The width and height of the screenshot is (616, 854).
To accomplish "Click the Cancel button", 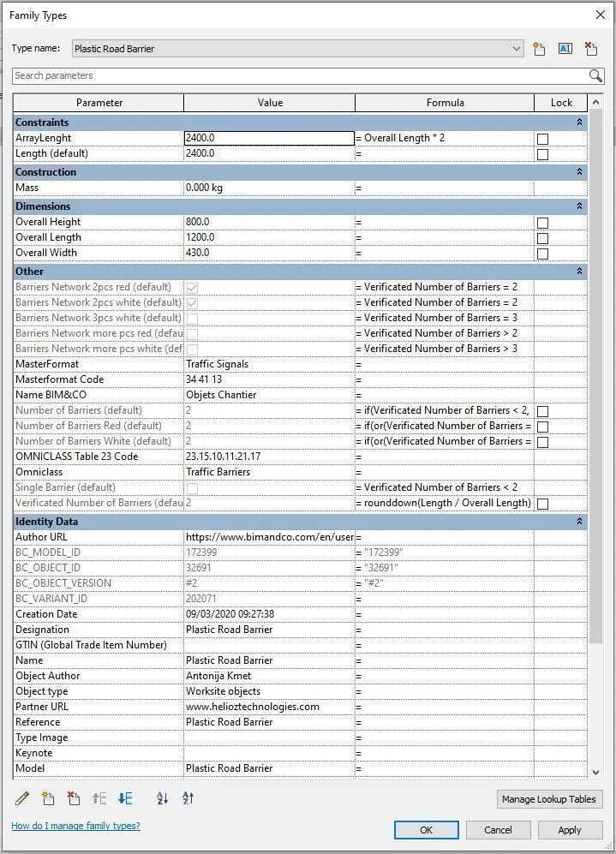I will (x=498, y=829).
